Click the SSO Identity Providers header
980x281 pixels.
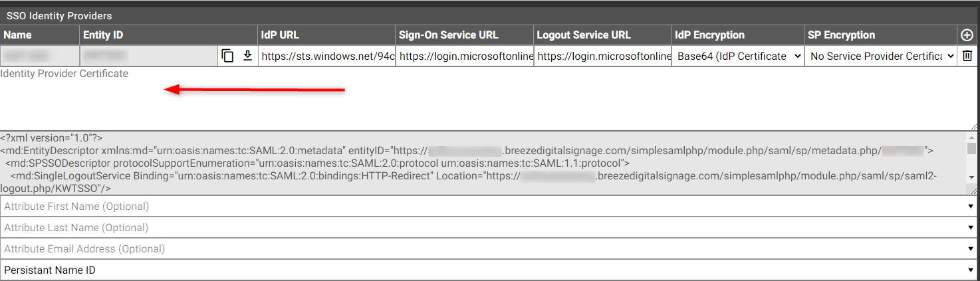[59, 15]
